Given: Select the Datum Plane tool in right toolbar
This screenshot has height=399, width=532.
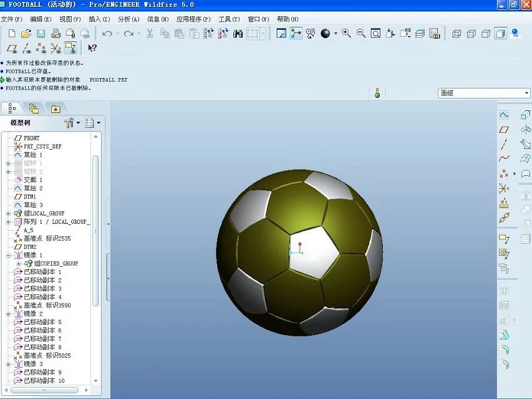Looking at the screenshot, I should [504, 130].
